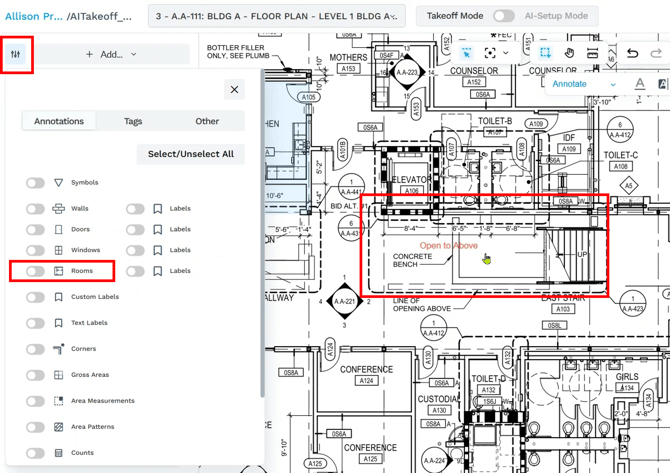Click the Gross Areas icon
Image resolution: width=670 pixels, height=473 pixels.
59,375
